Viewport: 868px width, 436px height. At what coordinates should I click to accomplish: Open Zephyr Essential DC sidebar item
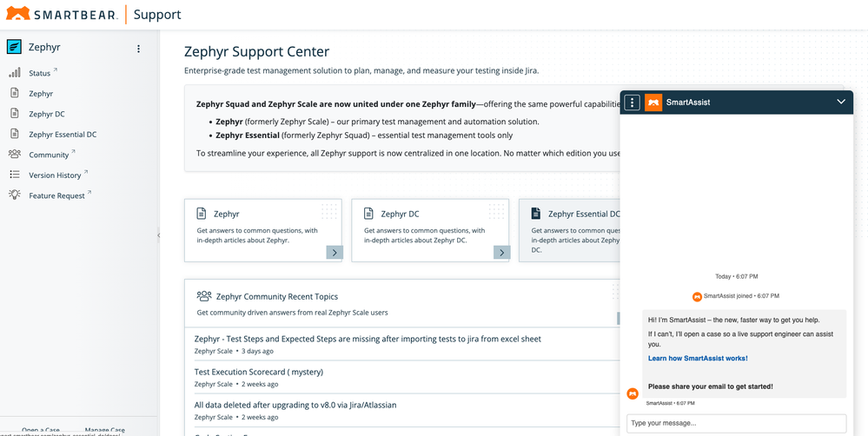click(63, 135)
